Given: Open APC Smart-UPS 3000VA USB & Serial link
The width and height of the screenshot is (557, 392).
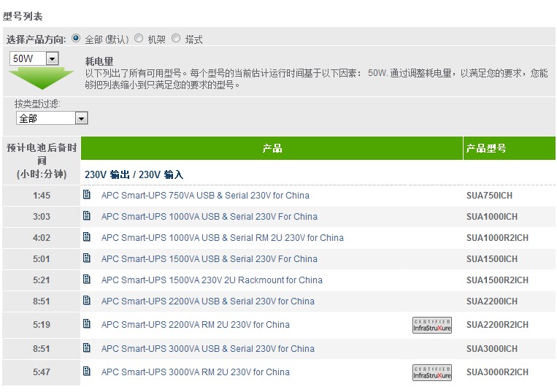Looking at the screenshot, I should [x=208, y=349].
